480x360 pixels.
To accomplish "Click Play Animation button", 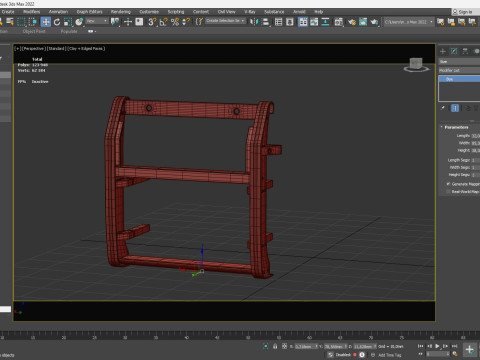I will point(438,346).
